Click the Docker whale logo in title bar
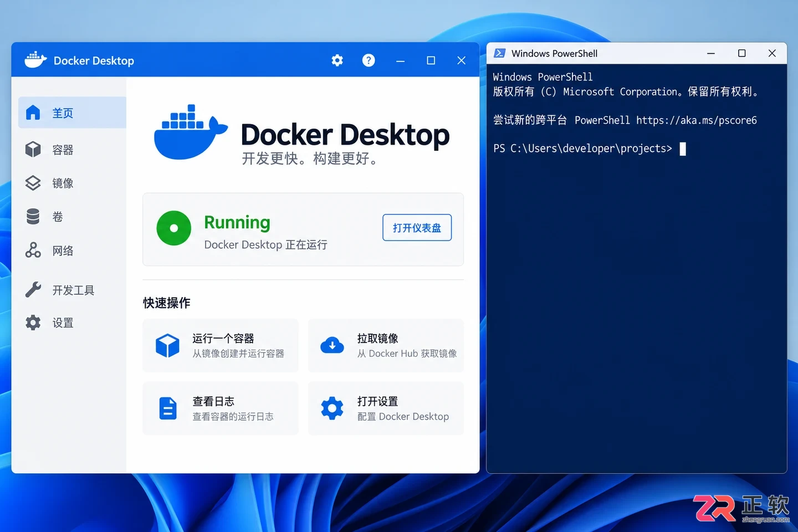The height and width of the screenshot is (532, 798). 35,60
